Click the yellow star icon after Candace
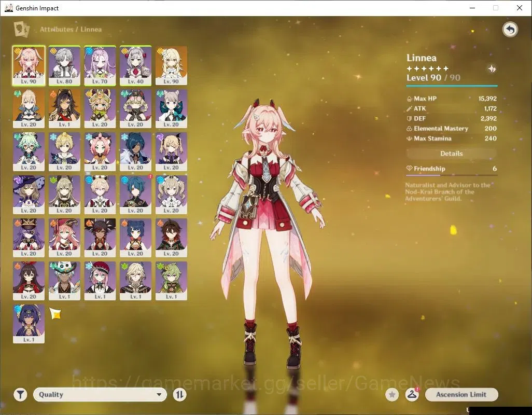This screenshot has height=415, width=532. pos(55,313)
